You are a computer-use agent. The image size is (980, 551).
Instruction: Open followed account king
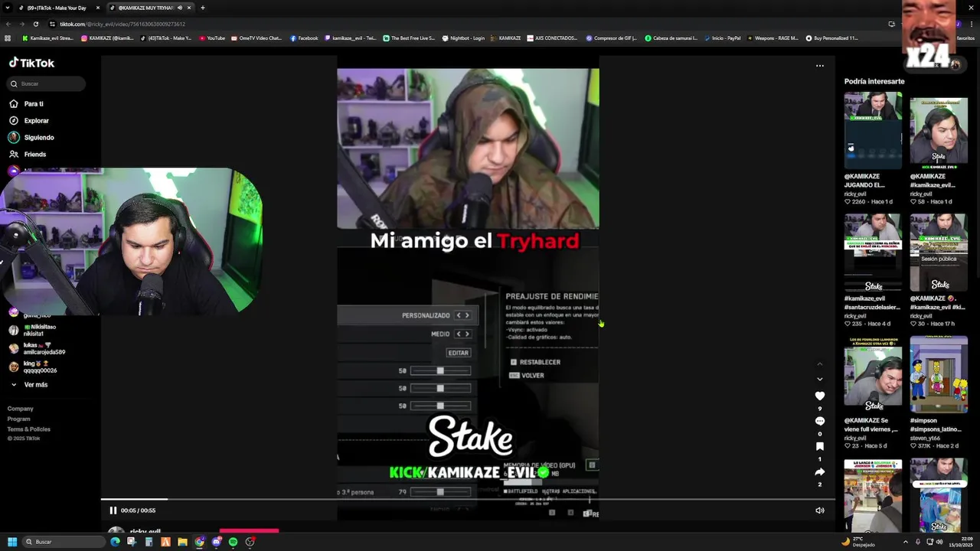tap(33, 367)
